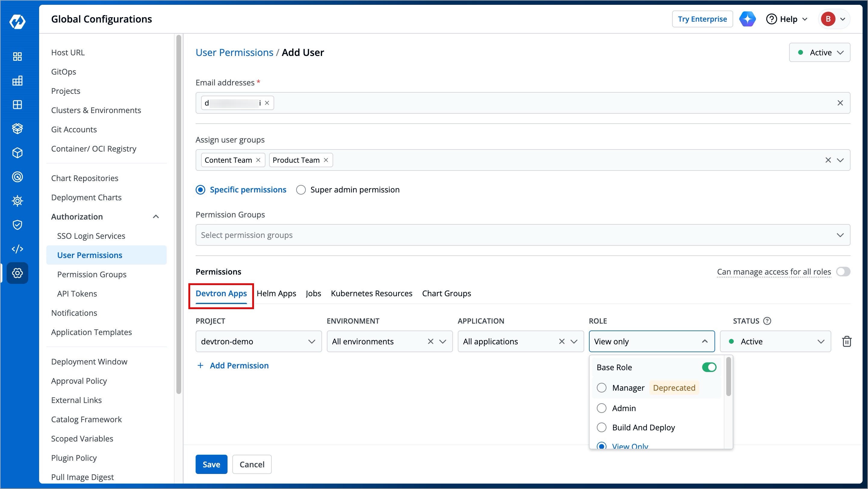Expand the Assign user groups dropdown arrow

pos(840,160)
